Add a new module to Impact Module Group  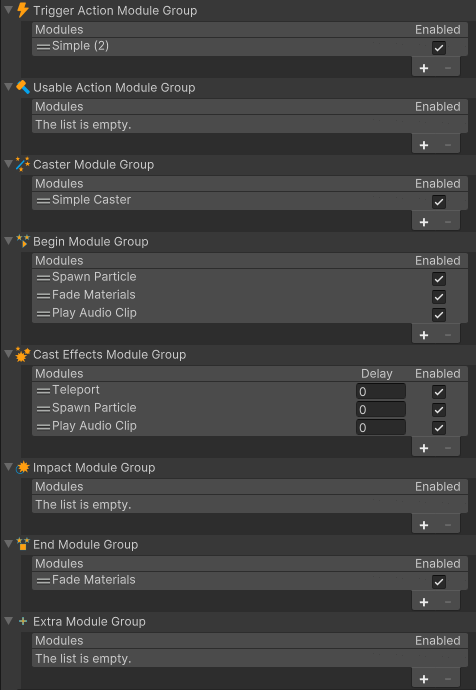424,525
